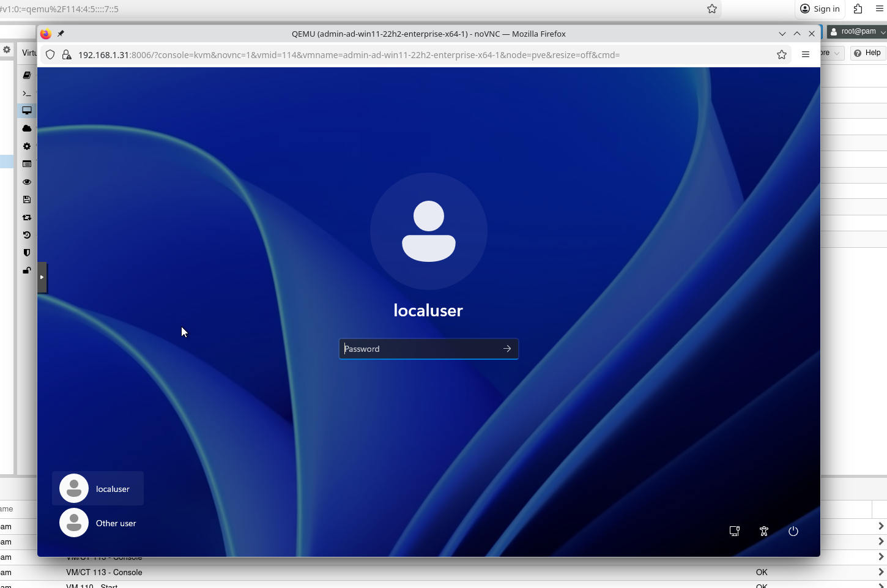
Task: Click the Windows power button icon
Action: 793,531
